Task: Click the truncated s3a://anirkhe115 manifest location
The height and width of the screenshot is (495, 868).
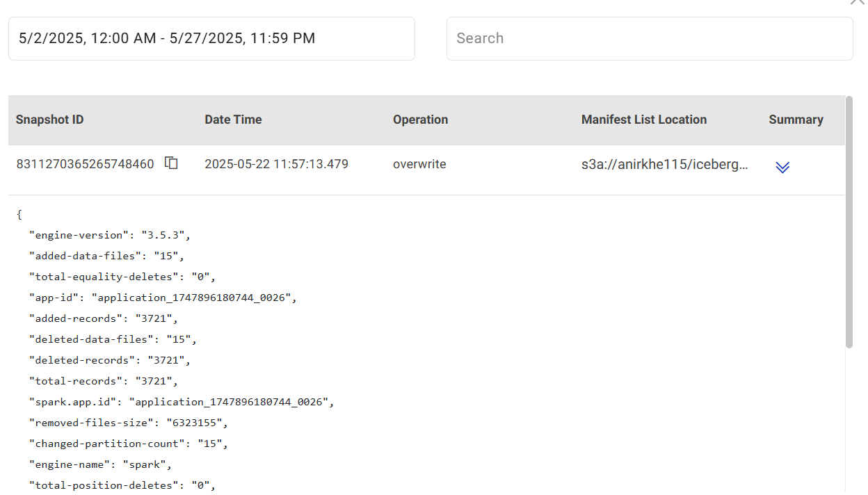Action: coord(664,165)
